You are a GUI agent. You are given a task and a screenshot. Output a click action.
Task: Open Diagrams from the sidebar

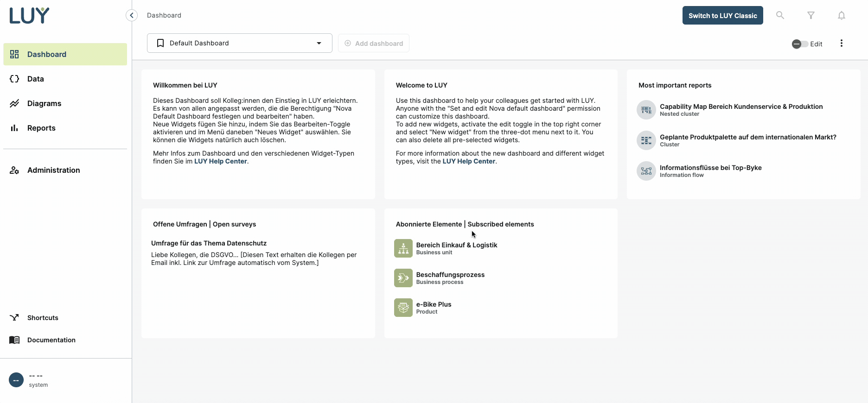44,103
